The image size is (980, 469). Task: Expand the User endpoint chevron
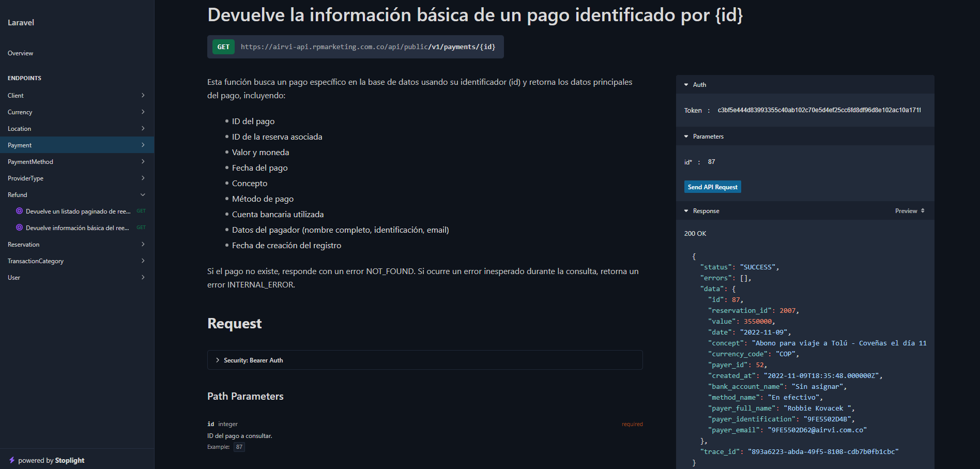point(143,278)
